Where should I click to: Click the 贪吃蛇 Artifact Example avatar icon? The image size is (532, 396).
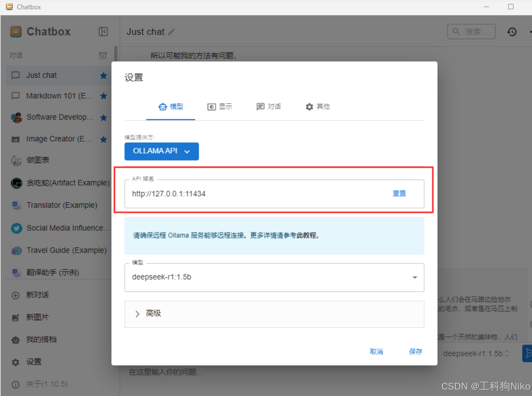(16, 183)
